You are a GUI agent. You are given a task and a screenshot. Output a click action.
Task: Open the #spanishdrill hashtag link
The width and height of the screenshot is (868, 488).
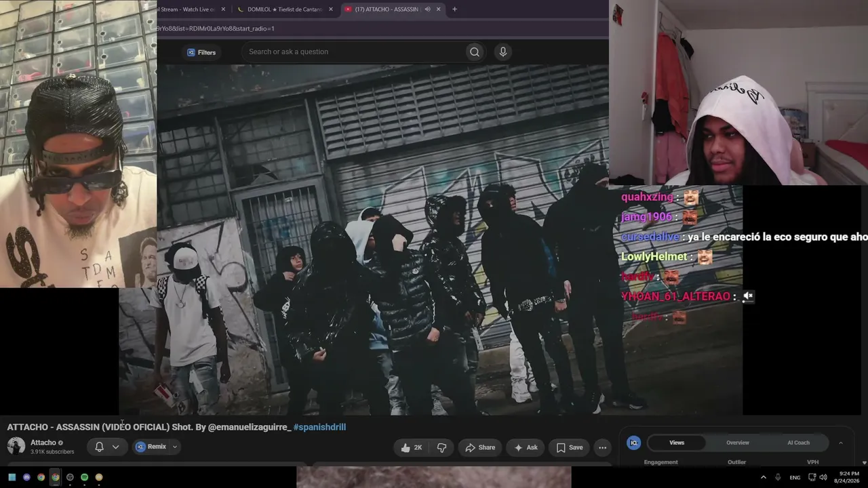point(319,427)
